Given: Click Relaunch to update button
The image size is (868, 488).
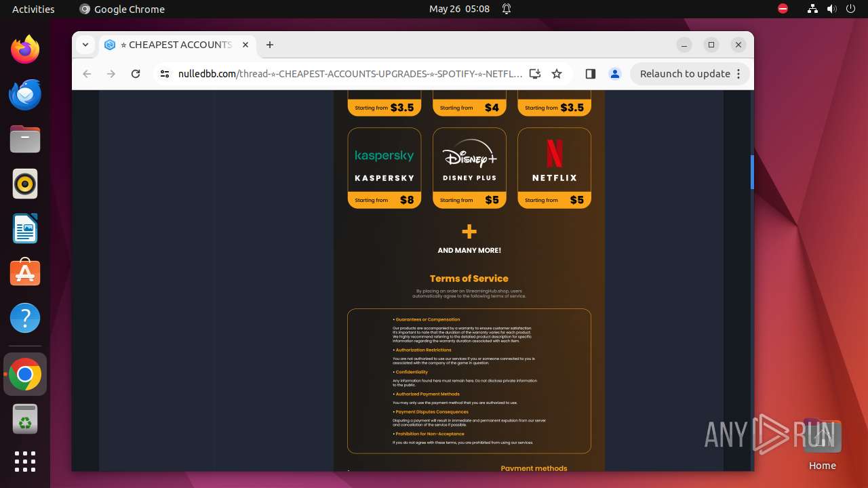Looking at the screenshot, I should 690,74.
